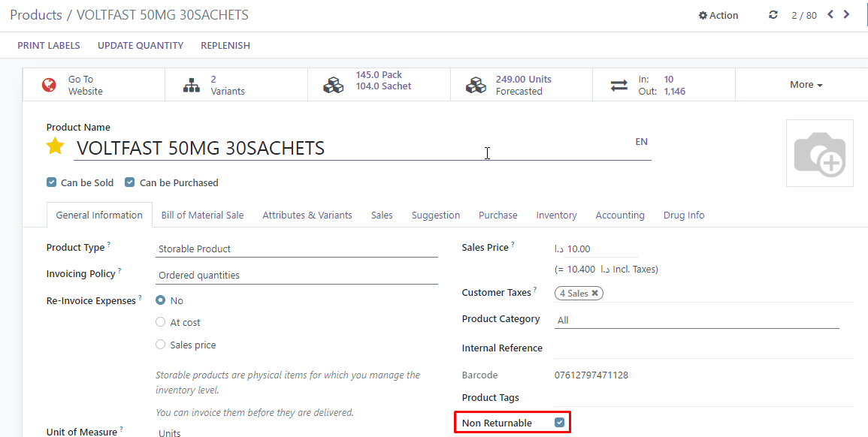Toggle the Can be Purchased checkbox
Screen dimensions: 868x437
pos(130,182)
